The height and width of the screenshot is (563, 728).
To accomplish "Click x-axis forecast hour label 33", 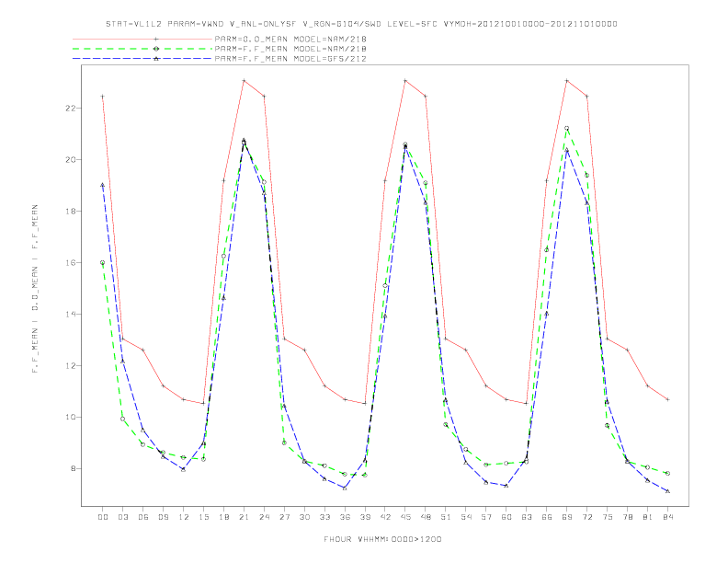I will coord(324,517).
